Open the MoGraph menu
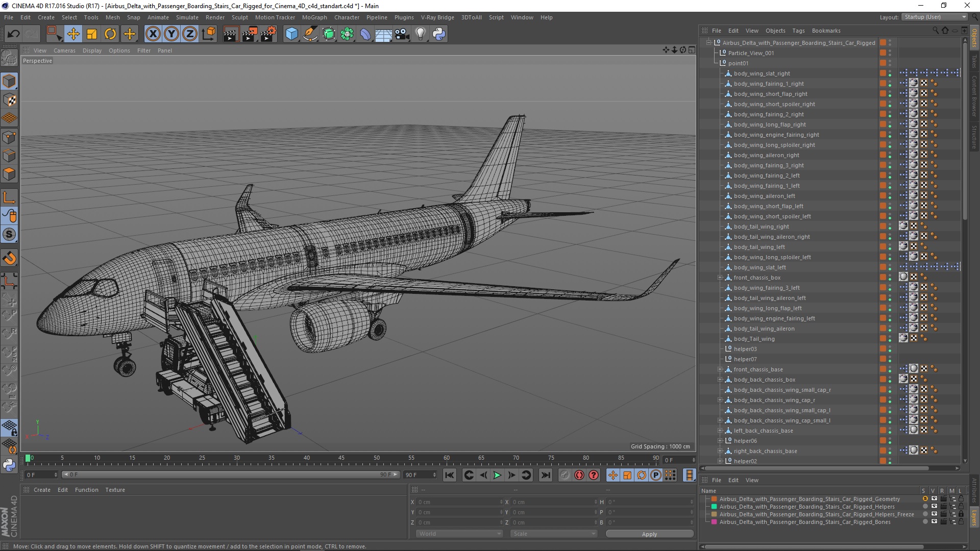Viewport: 980px width, 551px height. [x=314, y=17]
